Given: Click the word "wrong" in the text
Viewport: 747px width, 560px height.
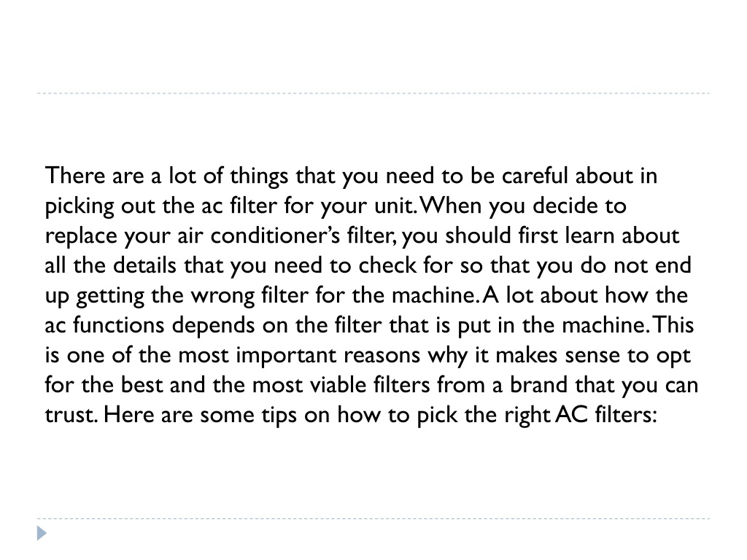Looking at the screenshot, I should click(222, 296).
